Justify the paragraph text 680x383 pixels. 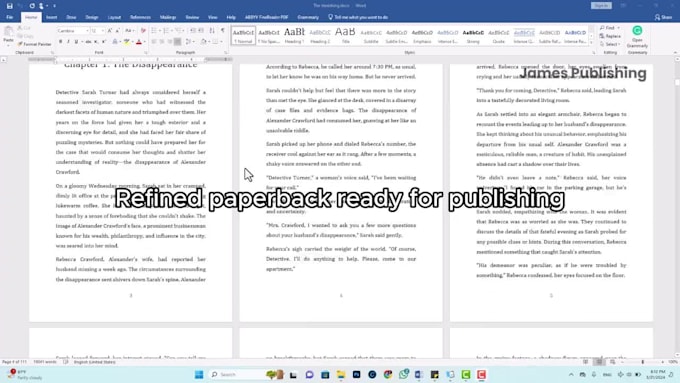[177, 42]
